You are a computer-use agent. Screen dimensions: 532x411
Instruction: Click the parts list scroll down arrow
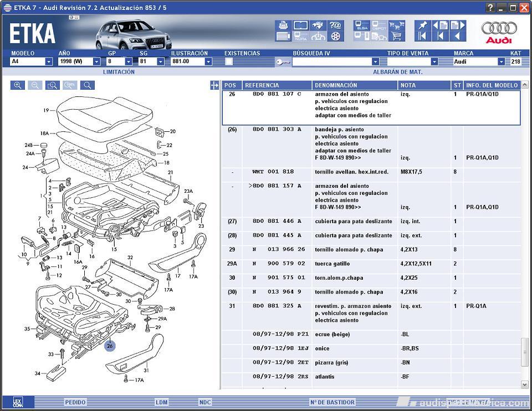[525, 384]
